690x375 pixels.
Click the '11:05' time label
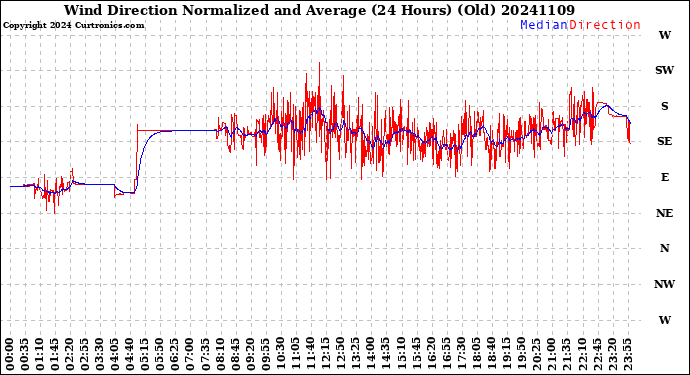click(x=295, y=354)
